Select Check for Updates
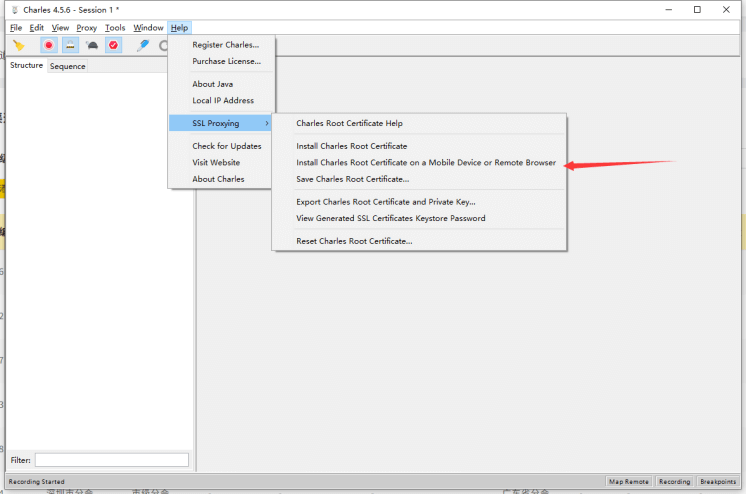The height and width of the screenshot is (494, 746). pos(227,146)
